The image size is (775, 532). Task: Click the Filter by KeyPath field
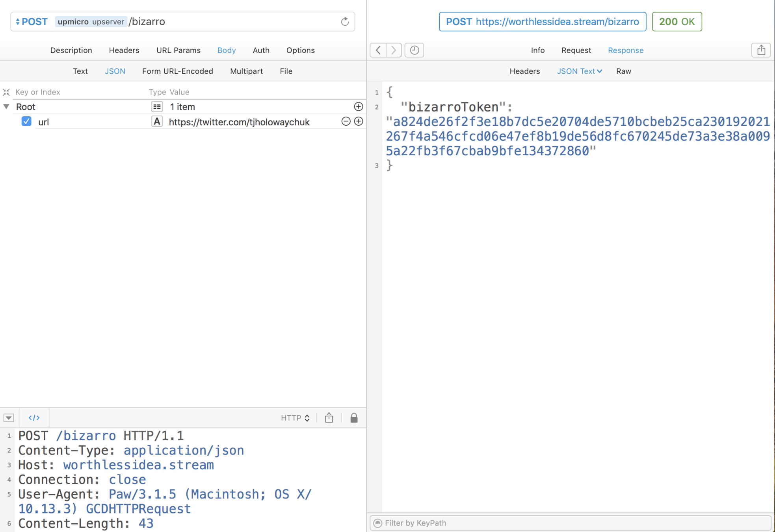tap(571, 523)
